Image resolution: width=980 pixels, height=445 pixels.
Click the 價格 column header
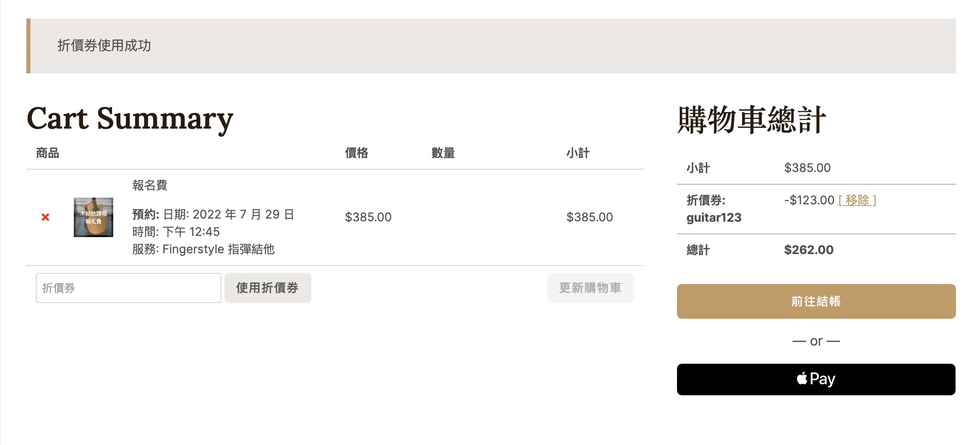357,153
